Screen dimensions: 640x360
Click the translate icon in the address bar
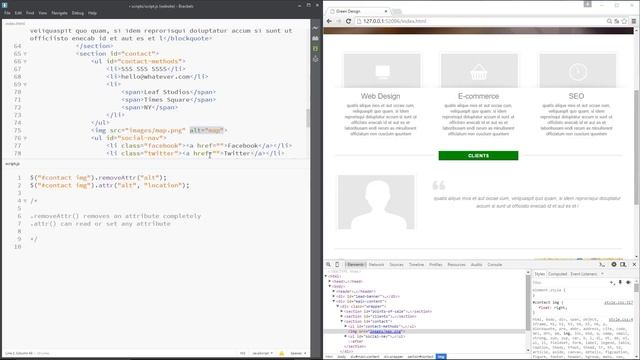pos(616,21)
